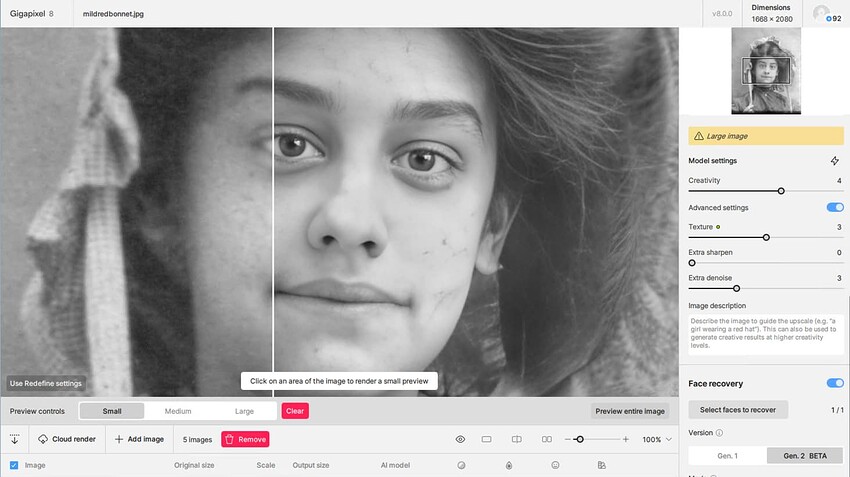Screen dimensions: 850x477
Task: Click the rightmost table column header icon
Action: [x=601, y=465]
